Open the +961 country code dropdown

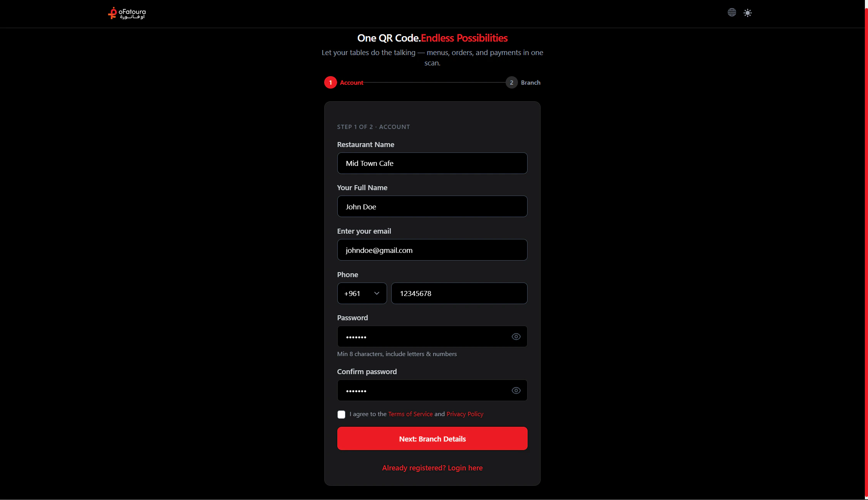(361, 293)
